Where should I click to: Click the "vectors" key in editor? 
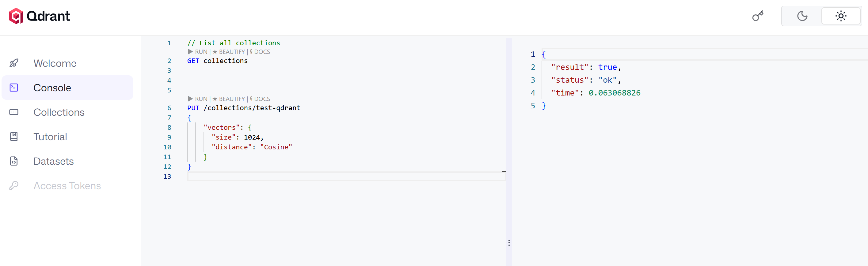click(x=221, y=128)
